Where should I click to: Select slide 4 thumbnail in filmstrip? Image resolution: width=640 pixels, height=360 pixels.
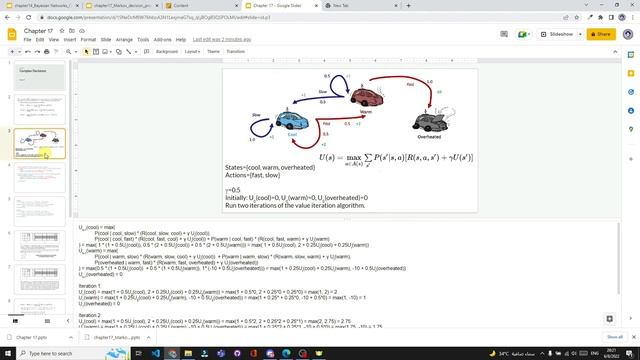pyautogui.click(x=40, y=178)
